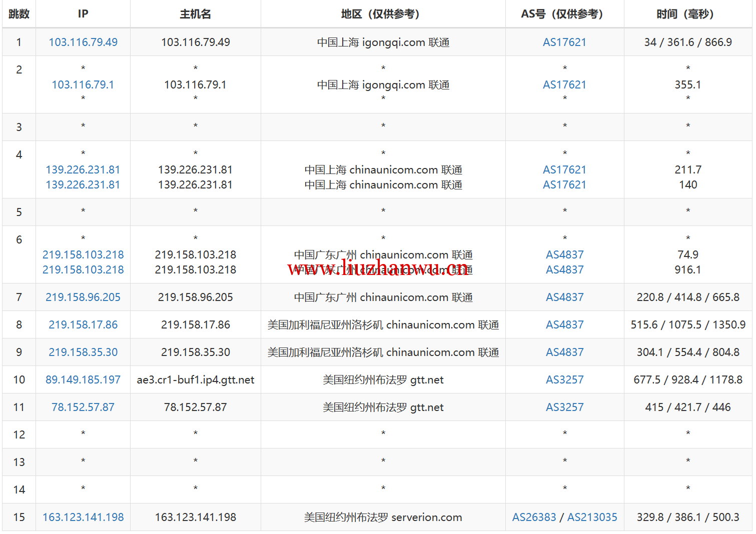The width and height of the screenshot is (756, 534).
Task: Open the AS26383 link
Action: coord(534,517)
